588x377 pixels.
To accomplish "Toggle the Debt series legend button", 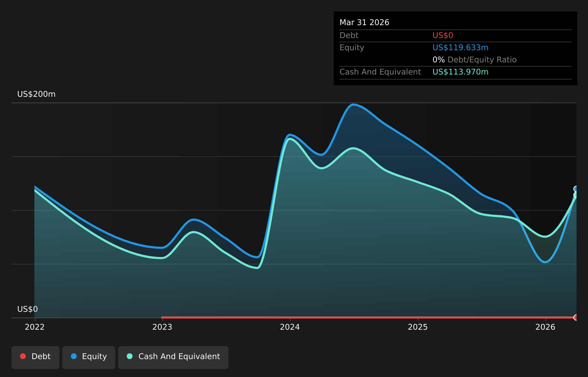I will (x=35, y=357).
